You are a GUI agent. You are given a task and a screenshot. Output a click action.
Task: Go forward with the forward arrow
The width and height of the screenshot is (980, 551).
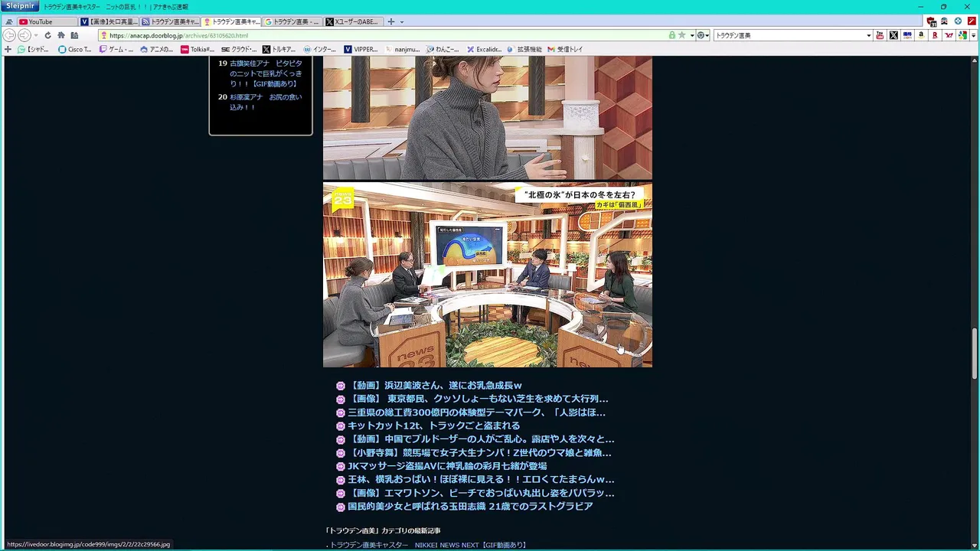click(24, 35)
